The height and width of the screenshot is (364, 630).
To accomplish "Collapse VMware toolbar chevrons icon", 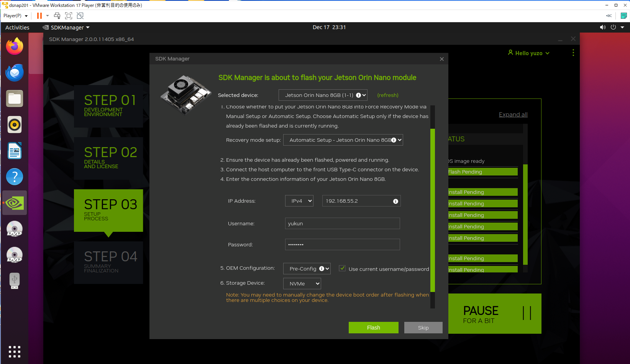I will [x=609, y=16].
